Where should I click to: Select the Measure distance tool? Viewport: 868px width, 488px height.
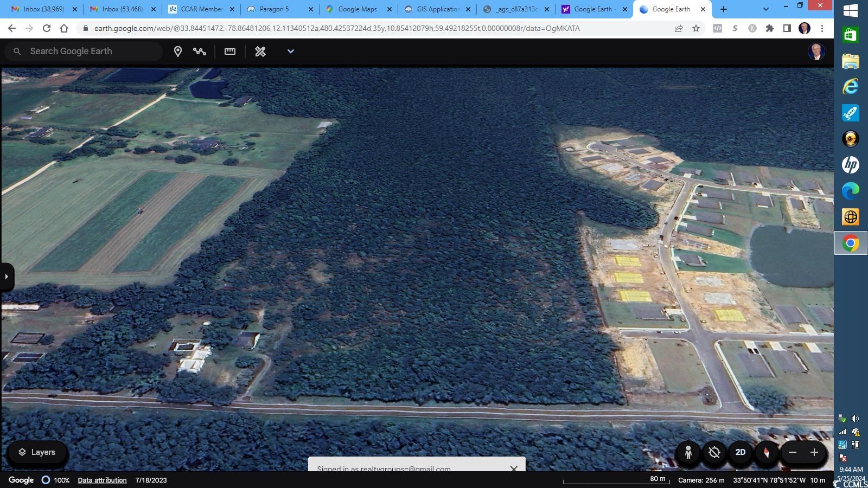[229, 51]
